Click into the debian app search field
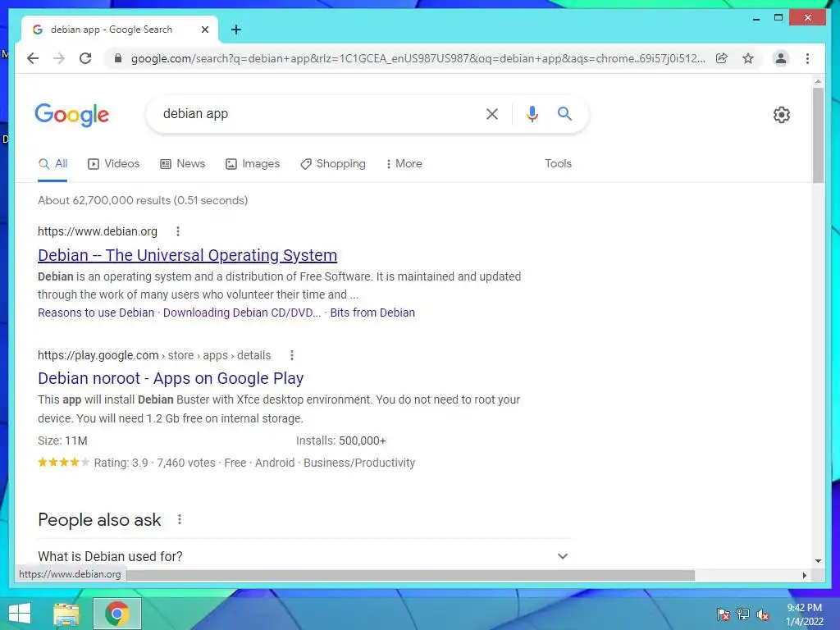The height and width of the screenshot is (630, 840). pyautogui.click(x=316, y=113)
